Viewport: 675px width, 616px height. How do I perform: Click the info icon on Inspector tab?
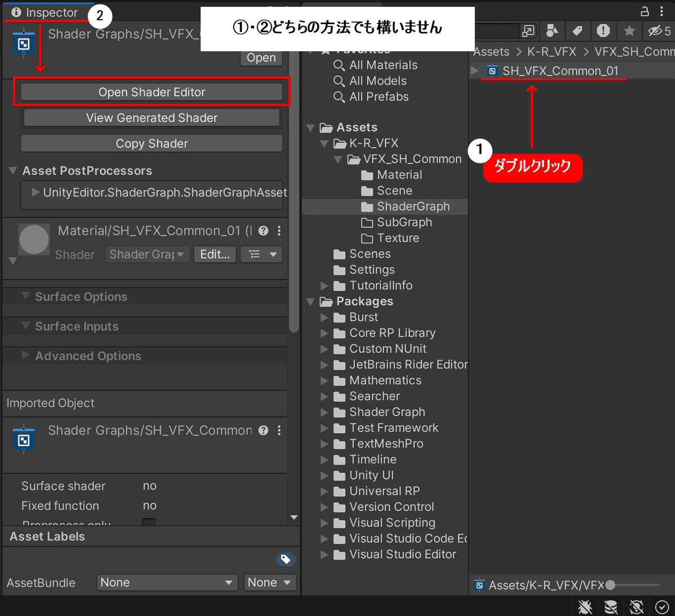pos(16,12)
